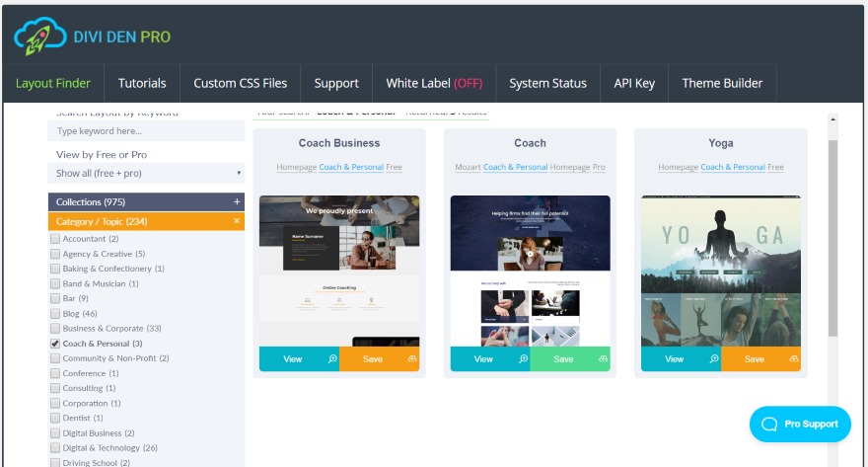Tick the Agency & Creative checkbox

pyautogui.click(x=55, y=254)
